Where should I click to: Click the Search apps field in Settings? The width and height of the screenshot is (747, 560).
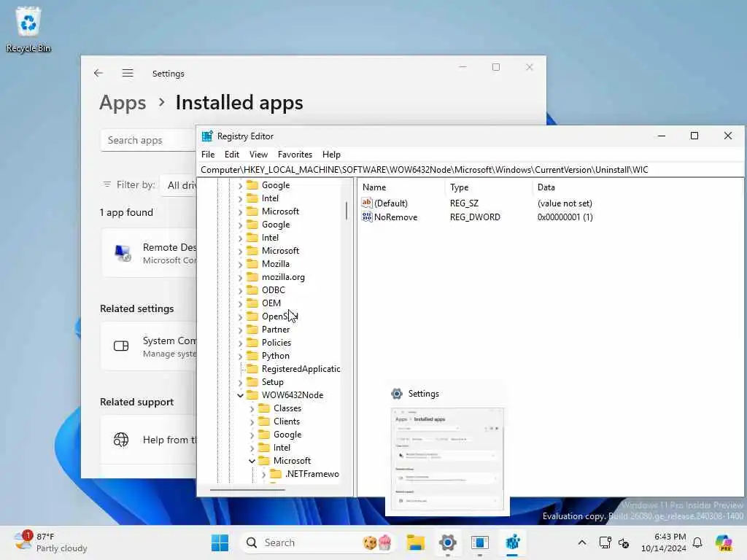pos(148,140)
